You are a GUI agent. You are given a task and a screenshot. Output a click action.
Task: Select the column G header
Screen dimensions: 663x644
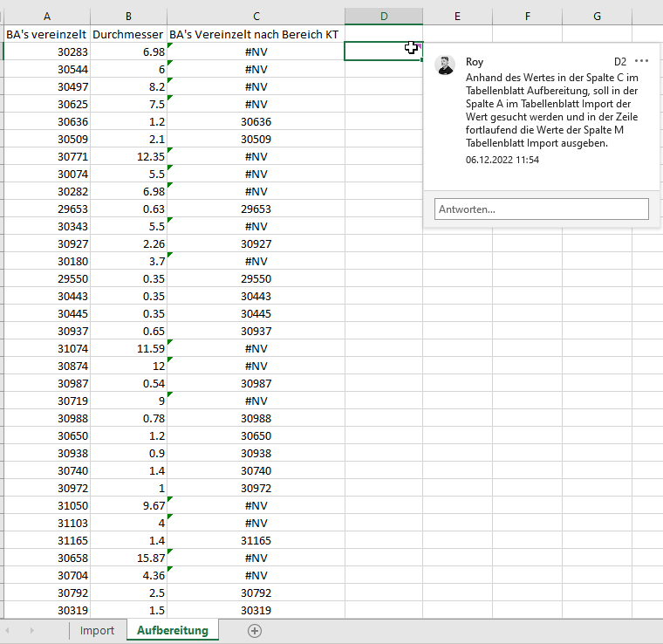coord(597,16)
